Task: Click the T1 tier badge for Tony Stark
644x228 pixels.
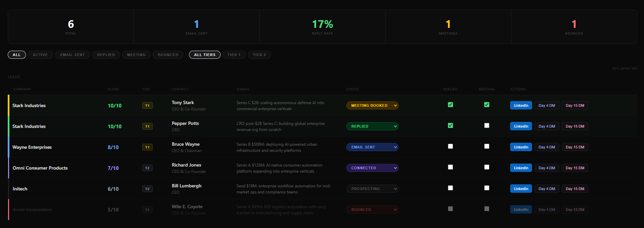Action: pos(147,105)
